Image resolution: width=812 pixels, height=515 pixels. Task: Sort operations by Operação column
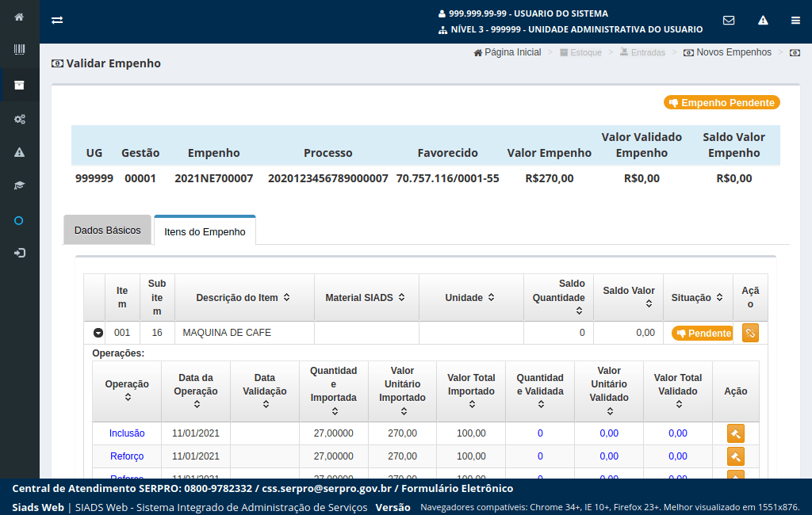click(128, 397)
